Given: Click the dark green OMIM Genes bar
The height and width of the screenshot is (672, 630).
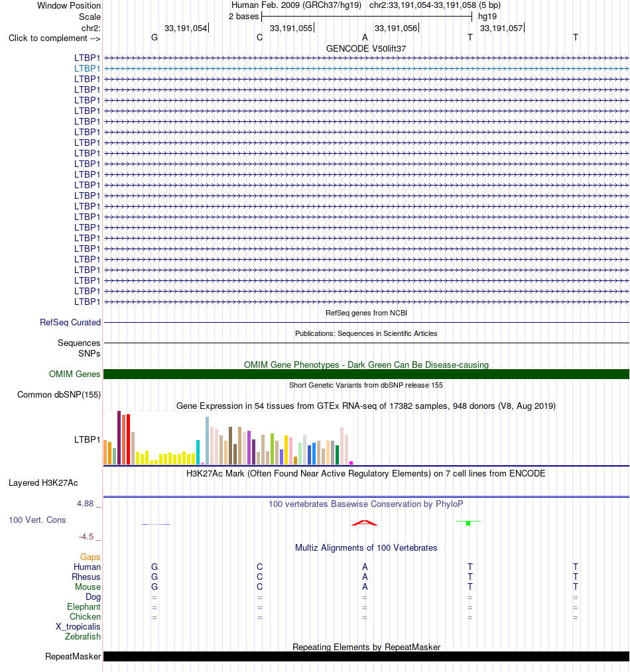Looking at the screenshot, I should click(x=366, y=374).
